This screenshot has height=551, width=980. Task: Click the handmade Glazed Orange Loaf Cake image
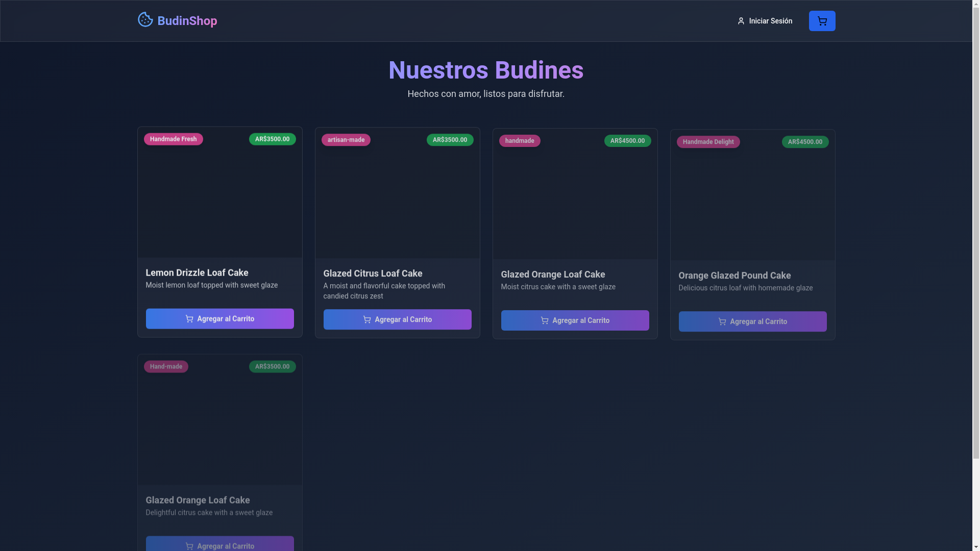click(575, 194)
